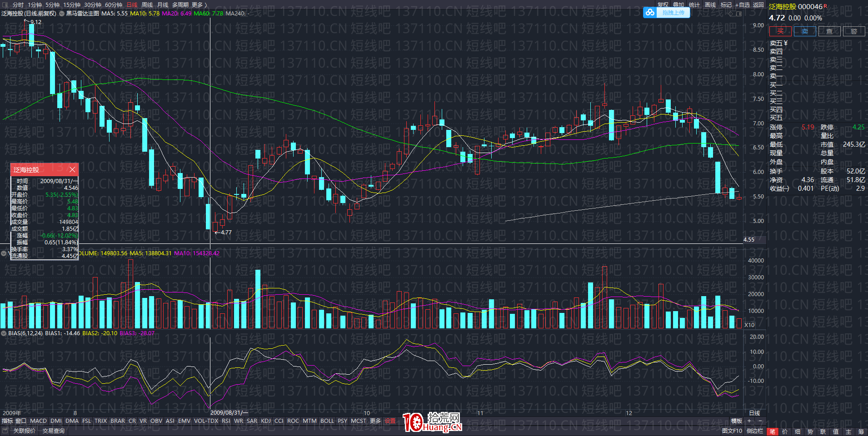868x436 pixels.
Task: Toggle the 侧边栏 sidebar
Action: pyautogui.click(x=755, y=431)
